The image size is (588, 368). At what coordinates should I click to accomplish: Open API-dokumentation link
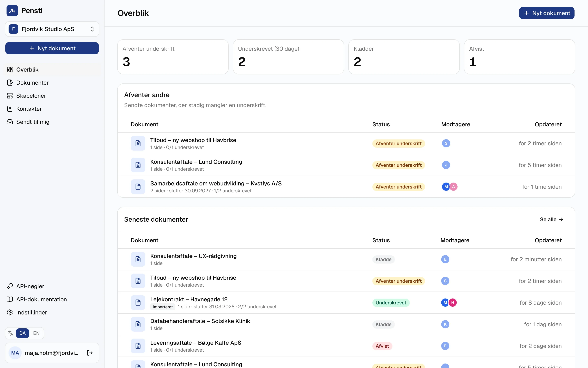pos(52,299)
